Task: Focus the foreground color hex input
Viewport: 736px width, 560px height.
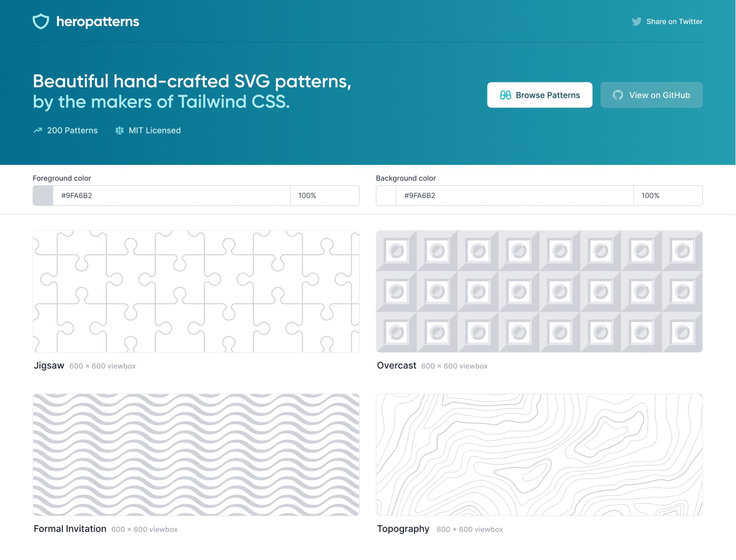Action: tap(171, 195)
